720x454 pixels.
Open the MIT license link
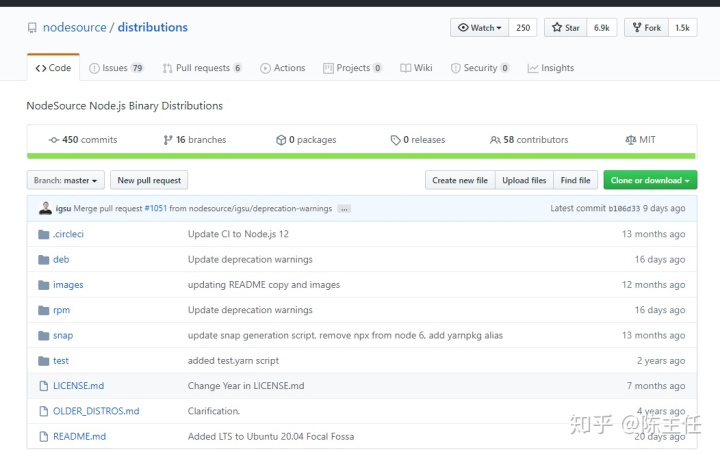(641, 140)
